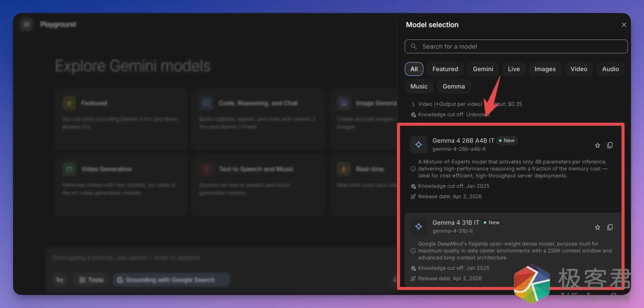Show only Gemma models

454,86
